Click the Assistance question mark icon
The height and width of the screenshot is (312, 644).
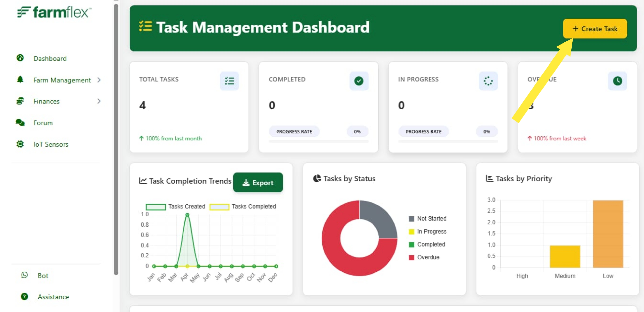click(24, 296)
